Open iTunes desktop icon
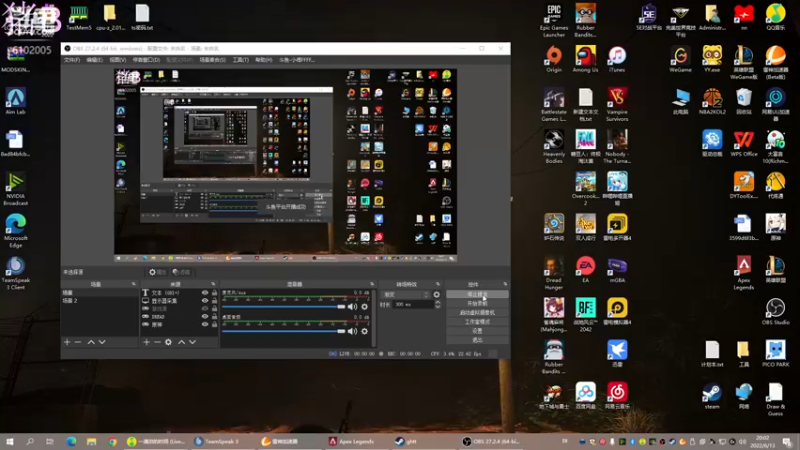This screenshot has height=450, width=800. 617,59
